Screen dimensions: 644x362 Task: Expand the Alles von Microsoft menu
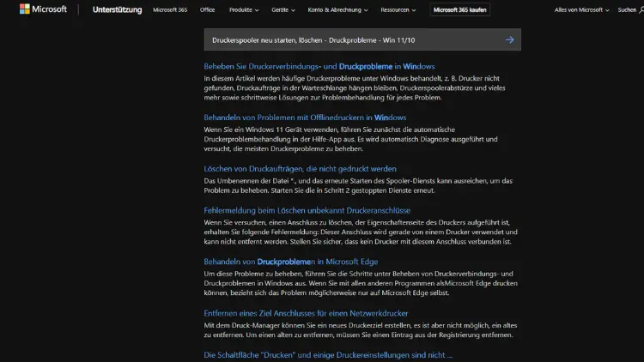click(x=581, y=9)
